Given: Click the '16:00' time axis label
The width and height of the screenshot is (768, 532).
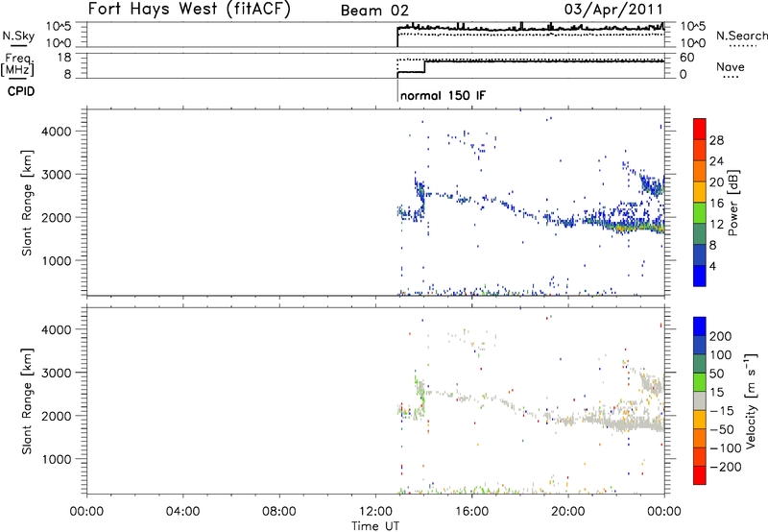Looking at the screenshot, I should [471, 512].
